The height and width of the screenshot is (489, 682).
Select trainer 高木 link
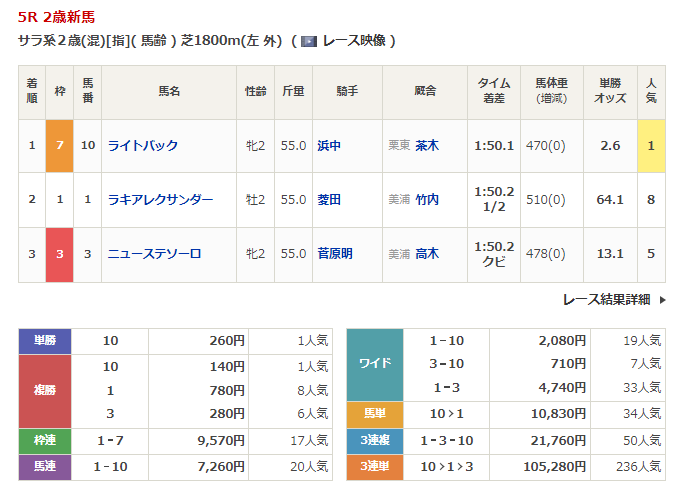pos(427,254)
